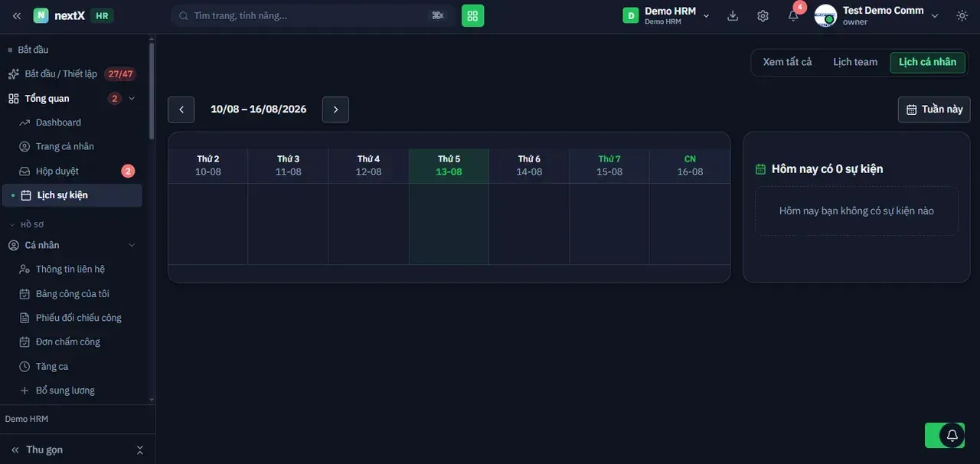Collapse the Cá nhân section chevron
This screenshot has width=980, height=464.
(x=132, y=245)
